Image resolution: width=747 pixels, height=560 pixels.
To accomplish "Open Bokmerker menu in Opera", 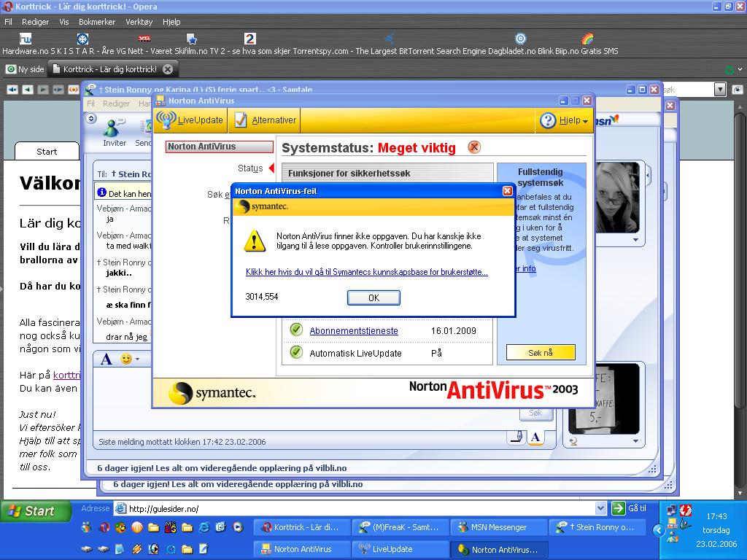I will pos(97,22).
